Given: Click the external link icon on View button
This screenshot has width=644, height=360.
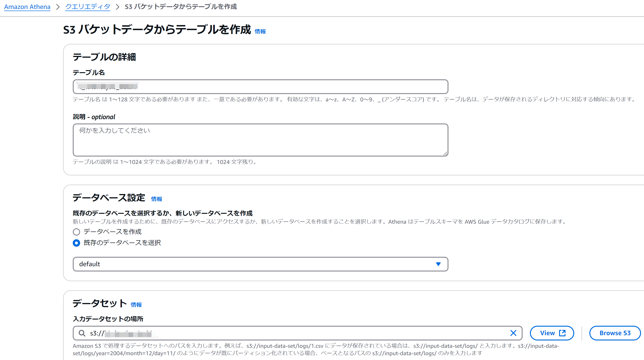Looking at the screenshot, I should (562, 333).
